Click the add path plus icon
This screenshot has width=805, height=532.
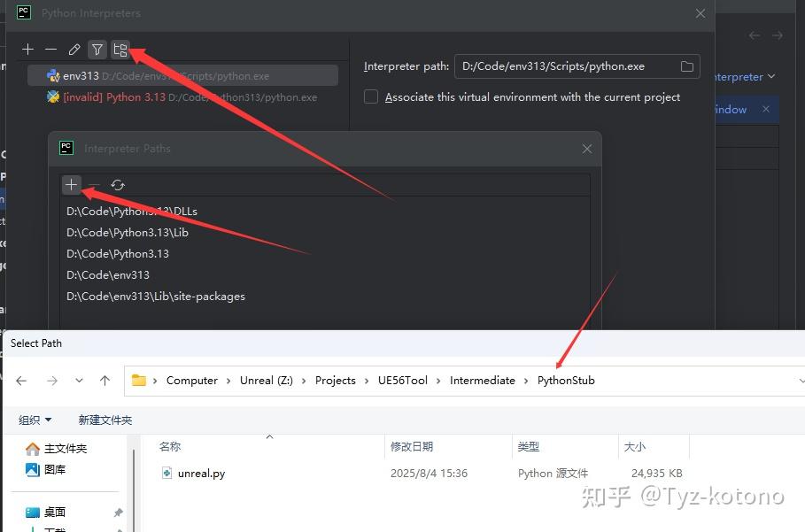(x=71, y=185)
